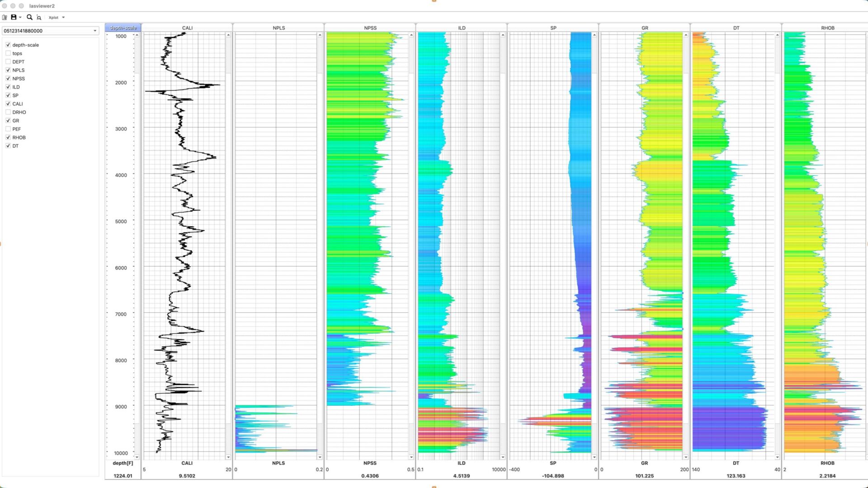Open the Xplot dropdown menu

[x=57, y=18]
